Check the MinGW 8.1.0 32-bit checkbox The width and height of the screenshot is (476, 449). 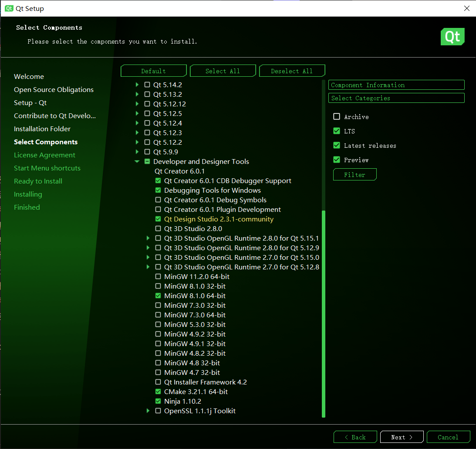click(158, 286)
